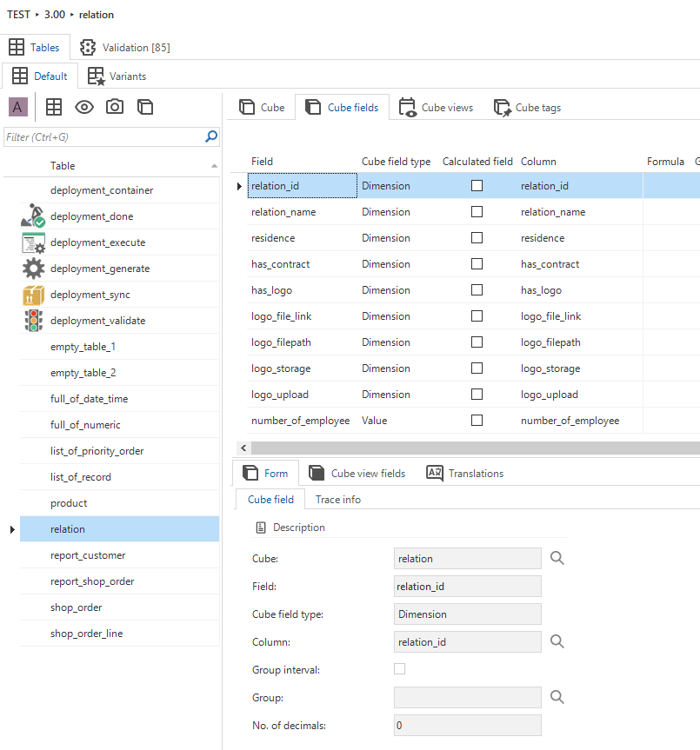
Task: Open the Cube views tab
Action: click(436, 108)
